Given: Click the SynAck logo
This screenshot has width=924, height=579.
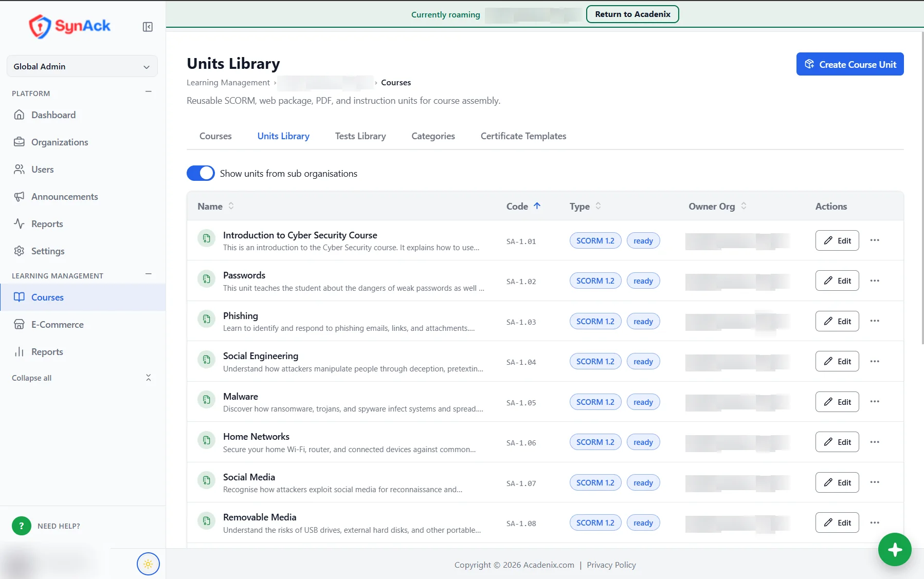Looking at the screenshot, I should click(70, 26).
